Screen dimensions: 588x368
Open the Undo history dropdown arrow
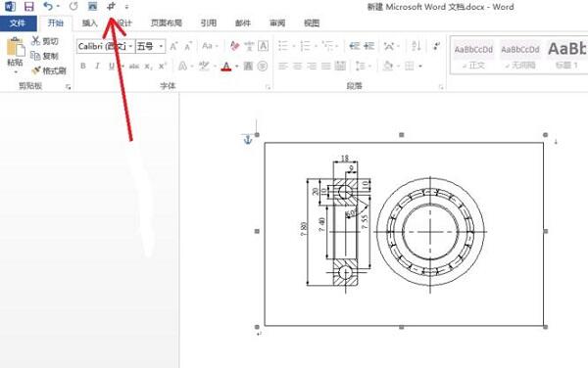click(x=58, y=7)
